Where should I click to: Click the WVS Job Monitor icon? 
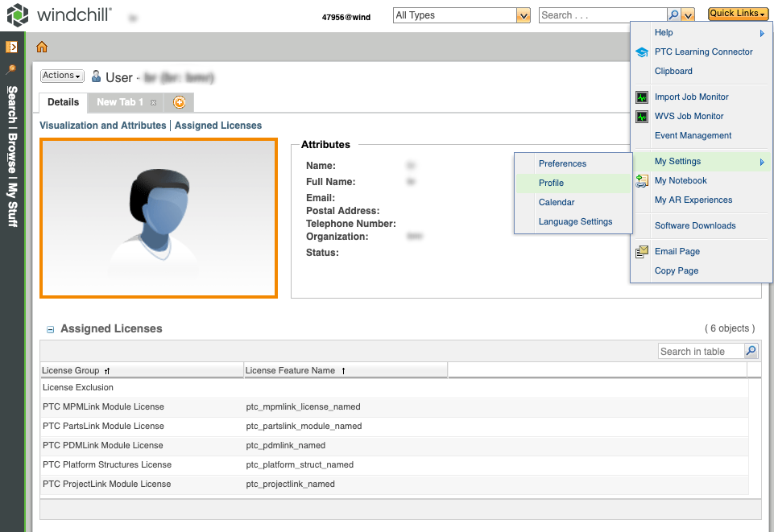(642, 117)
